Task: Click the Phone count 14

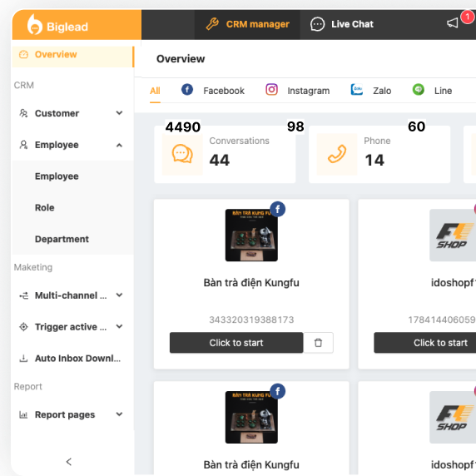Action: coord(374,160)
